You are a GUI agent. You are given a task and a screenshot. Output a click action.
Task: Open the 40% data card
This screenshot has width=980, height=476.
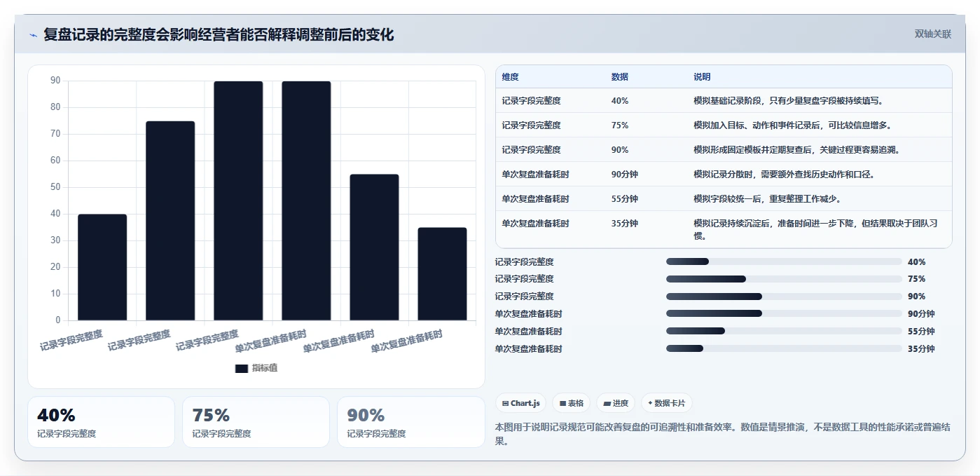101,422
